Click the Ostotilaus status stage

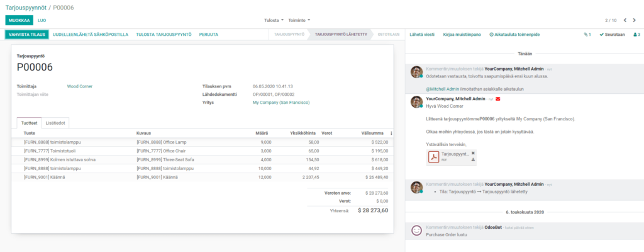click(x=389, y=35)
